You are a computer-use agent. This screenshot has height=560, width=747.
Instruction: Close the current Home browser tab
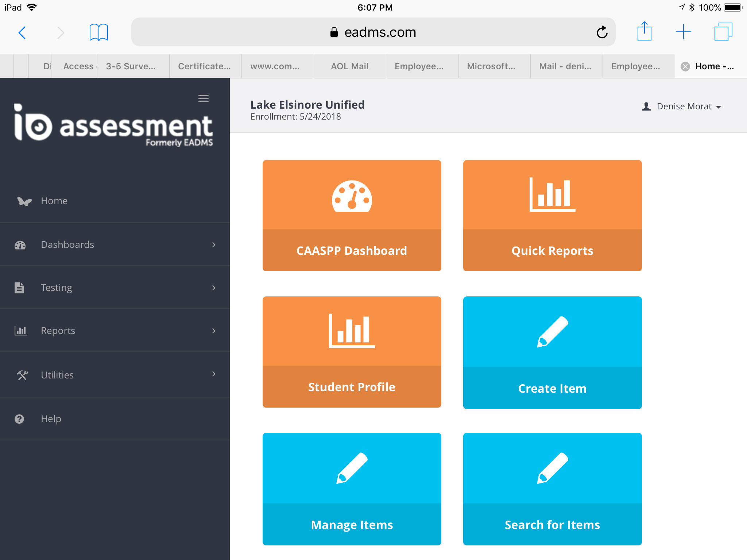685,66
